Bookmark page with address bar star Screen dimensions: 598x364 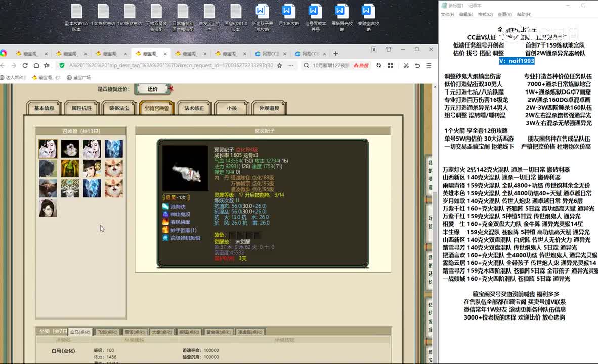pyautogui.click(x=280, y=66)
